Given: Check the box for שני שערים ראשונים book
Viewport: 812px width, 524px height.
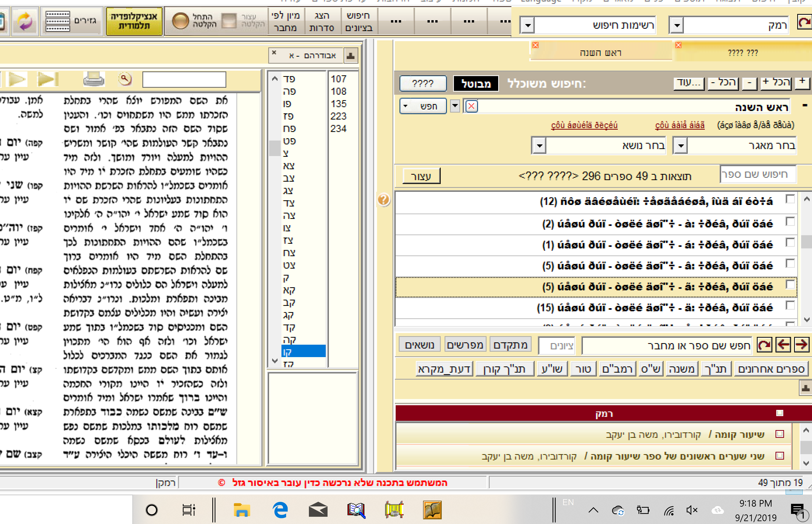Looking at the screenshot, I should pyautogui.click(x=780, y=456).
